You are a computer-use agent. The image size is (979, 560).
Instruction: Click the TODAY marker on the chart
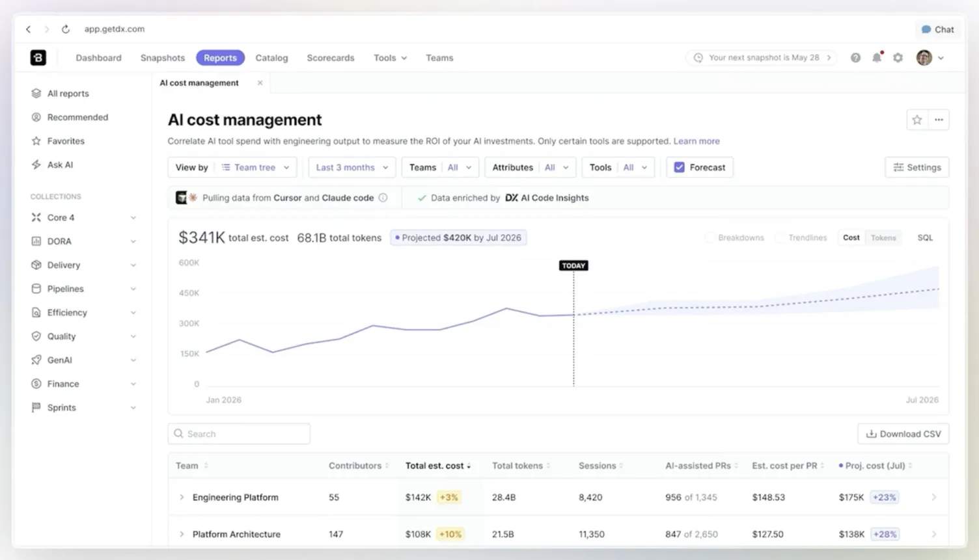point(573,265)
